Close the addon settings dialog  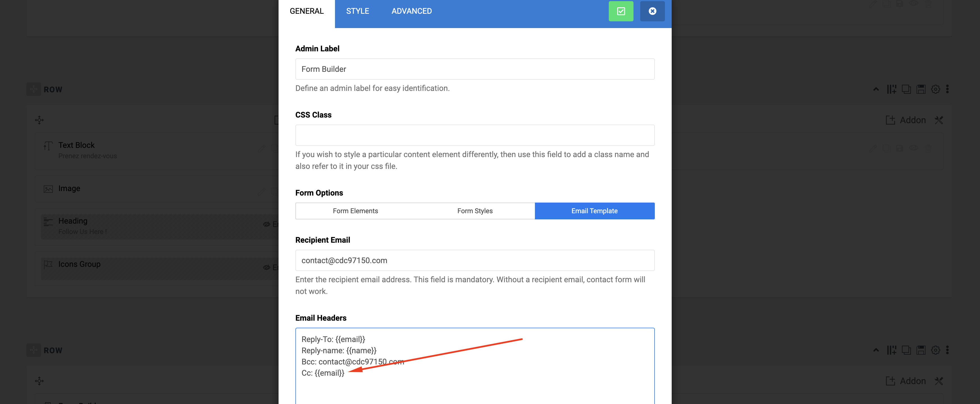652,12
